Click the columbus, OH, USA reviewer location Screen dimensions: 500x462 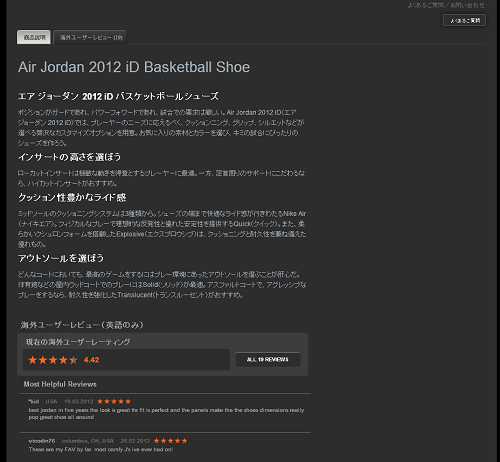pyautogui.click(x=88, y=441)
